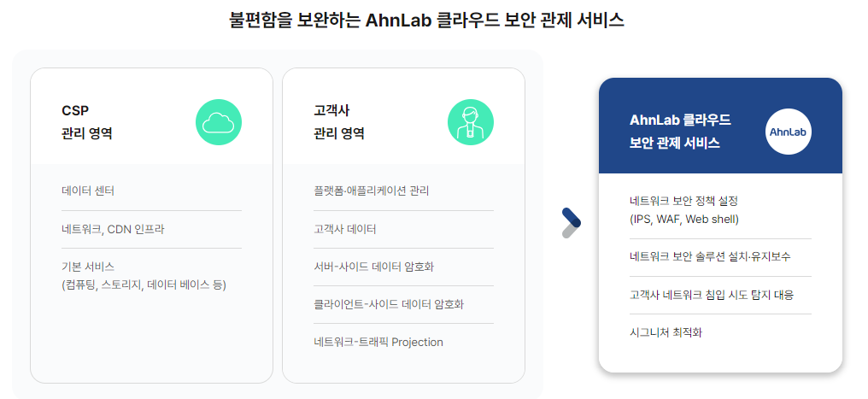Click the customer person icon
The width and height of the screenshot is (868, 399).
click(x=471, y=122)
